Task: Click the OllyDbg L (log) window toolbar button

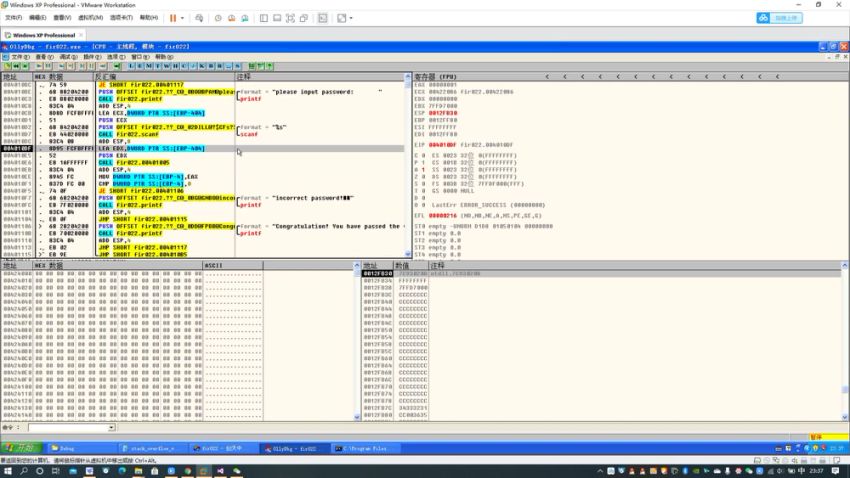Action: (x=131, y=66)
